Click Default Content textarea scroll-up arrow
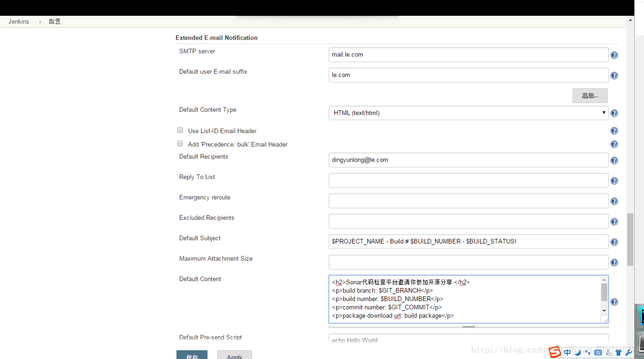This screenshot has height=359, width=644. pyautogui.click(x=604, y=280)
